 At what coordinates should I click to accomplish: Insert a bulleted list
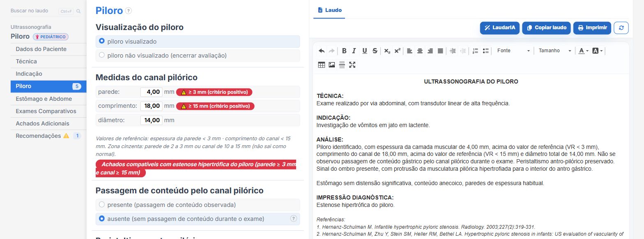[x=485, y=51]
